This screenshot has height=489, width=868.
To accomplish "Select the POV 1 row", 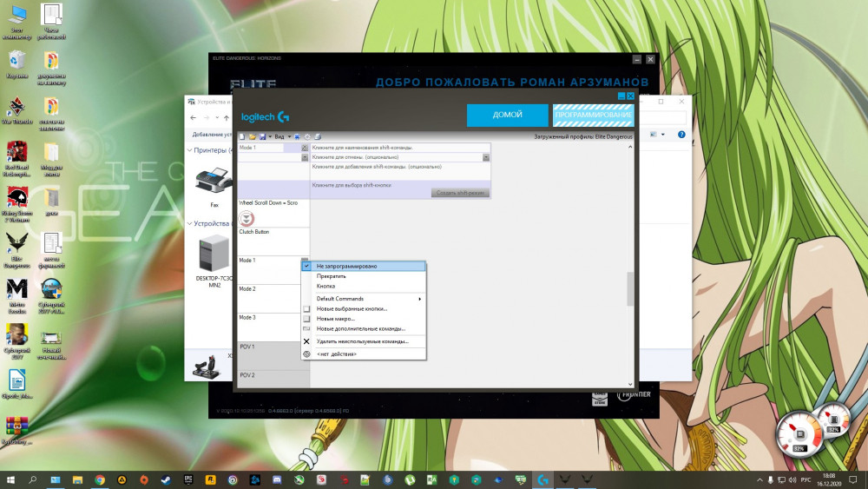I will coord(273,356).
